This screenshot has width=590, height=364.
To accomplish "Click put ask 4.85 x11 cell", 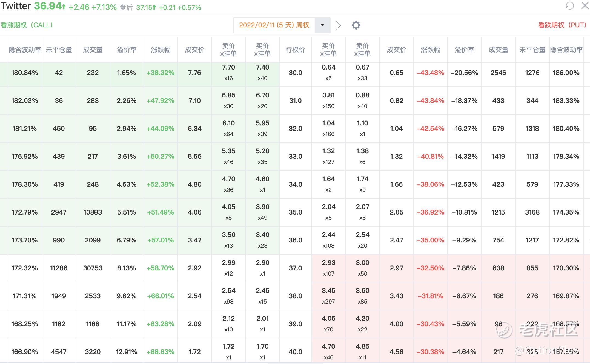I will (x=362, y=352).
